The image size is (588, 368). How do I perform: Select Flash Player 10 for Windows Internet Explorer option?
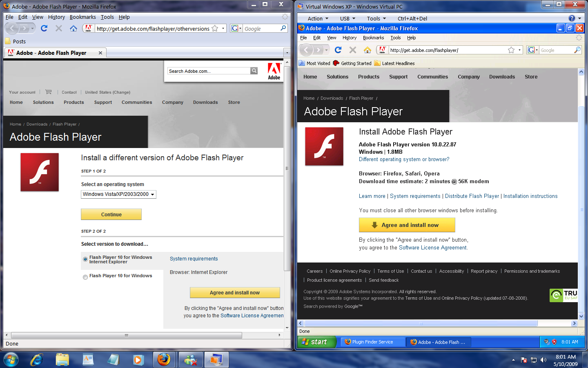[85, 259]
